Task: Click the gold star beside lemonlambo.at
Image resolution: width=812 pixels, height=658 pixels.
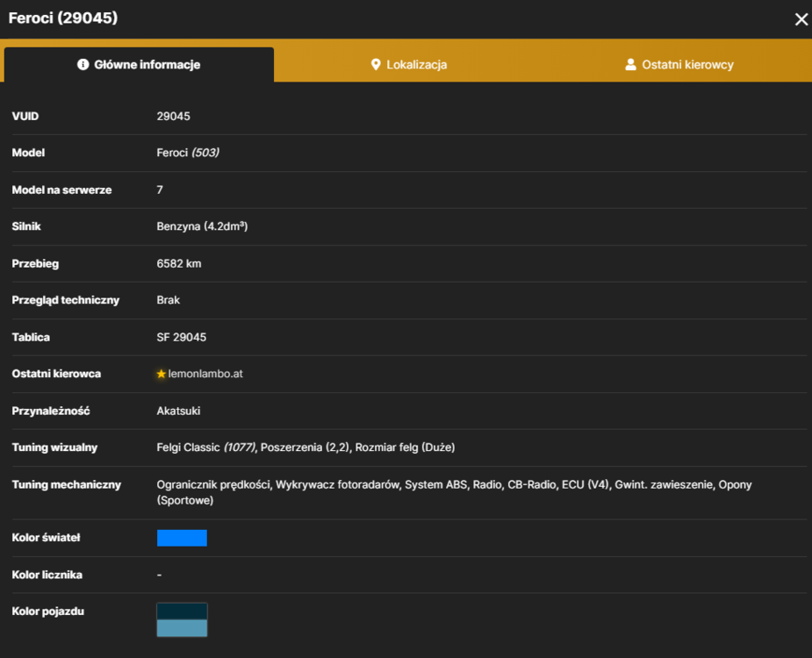Action: tap(161, 374)
